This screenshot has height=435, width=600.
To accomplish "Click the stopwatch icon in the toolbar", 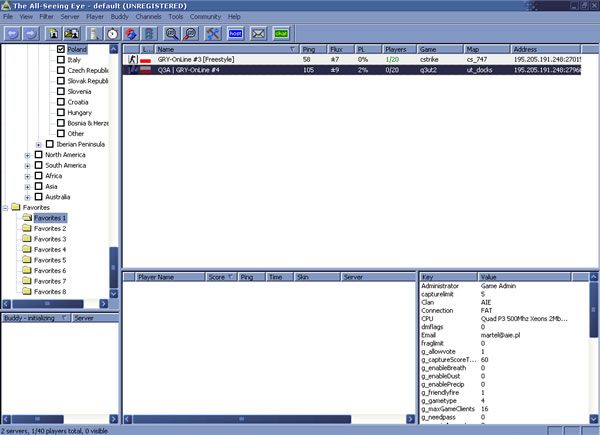I will pos(113,33).
